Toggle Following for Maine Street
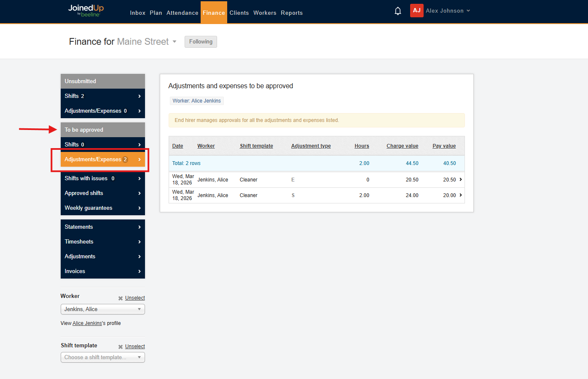The image size is (588, 379). [201, 41]
